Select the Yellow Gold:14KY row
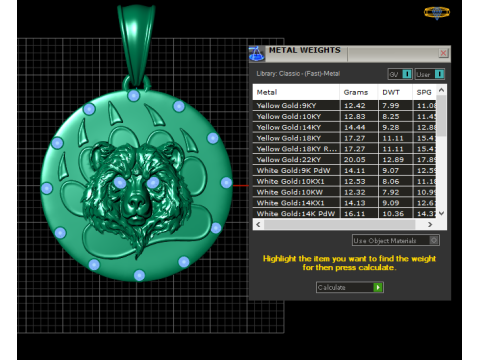The width and height of the screenshot is (480, 360). (344, 127)
